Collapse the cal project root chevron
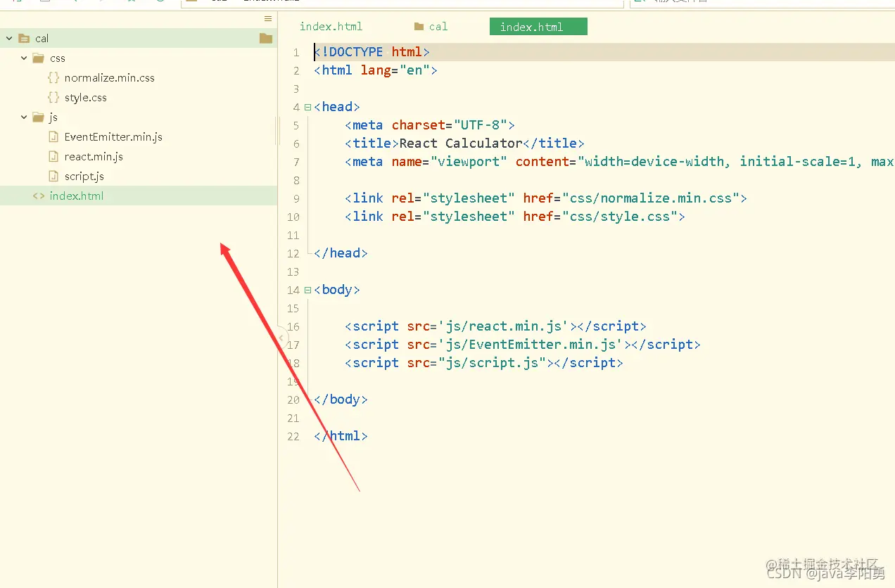Image resolution: width=895 pixels, height=588 pixels. click(9, 39)
